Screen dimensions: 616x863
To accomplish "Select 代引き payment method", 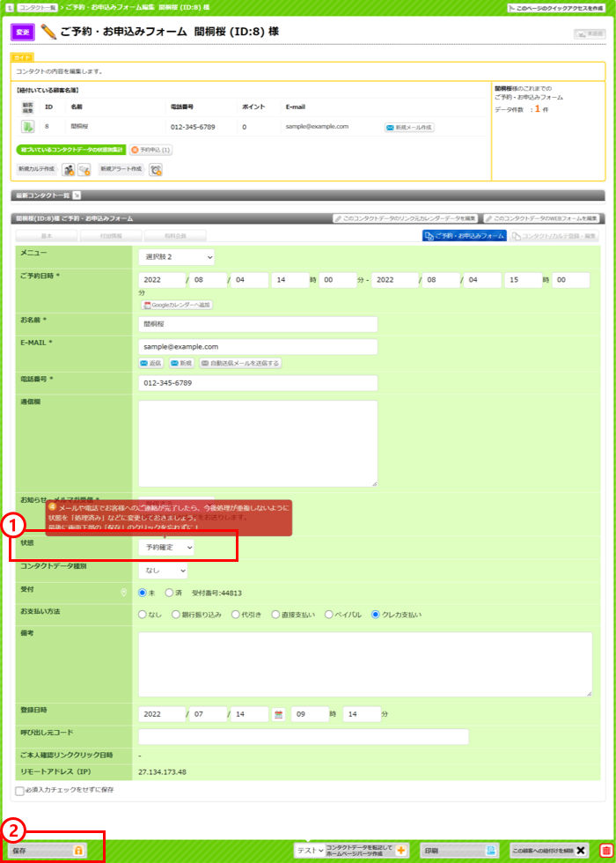I will tap(236, 615).
